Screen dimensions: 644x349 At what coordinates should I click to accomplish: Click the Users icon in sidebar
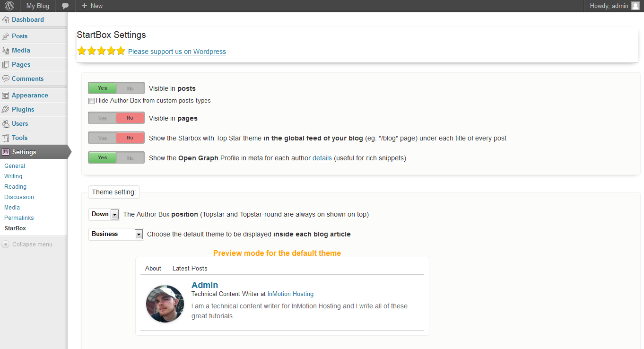[x=6, y=124]
